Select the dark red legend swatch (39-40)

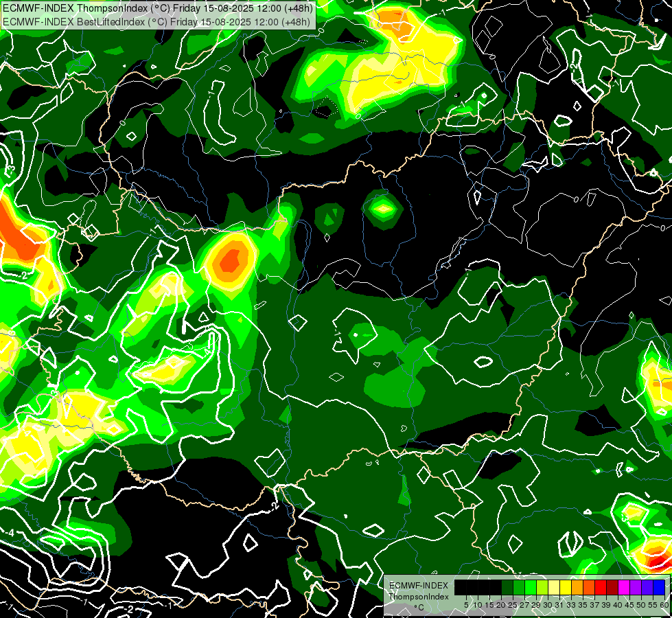point(612,587)
